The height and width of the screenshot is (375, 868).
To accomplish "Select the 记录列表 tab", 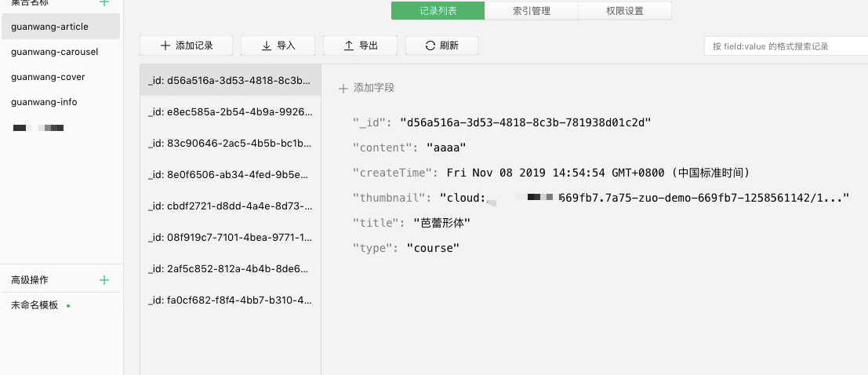I will [x=438, y=11].
